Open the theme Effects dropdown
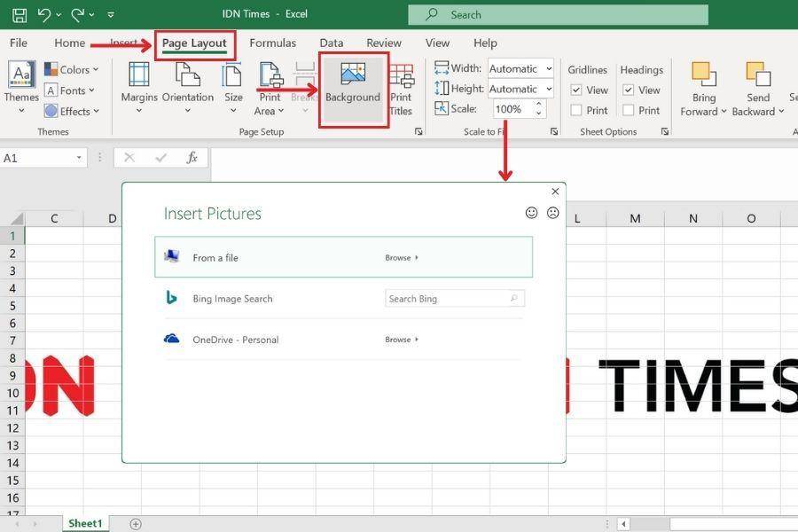Screen dimensions: 798x532 pos(71,111)
